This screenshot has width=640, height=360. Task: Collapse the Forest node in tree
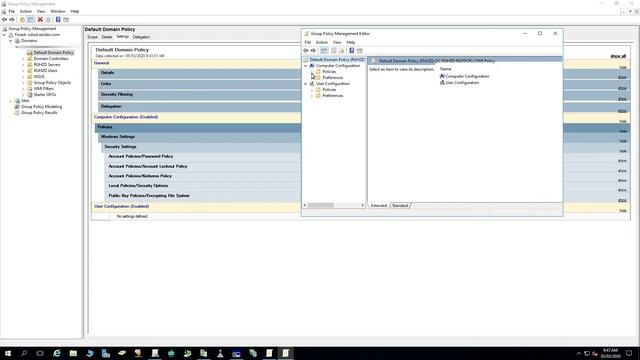click(x=4, y=35)
